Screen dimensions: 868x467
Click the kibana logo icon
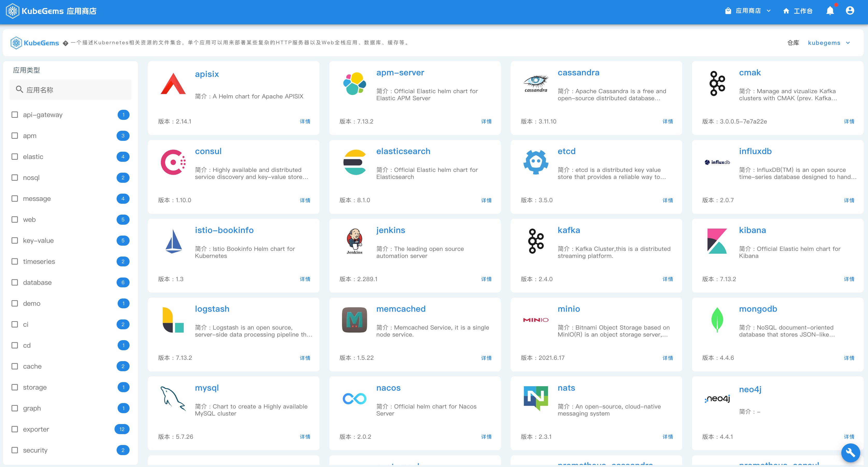[717, 241]
